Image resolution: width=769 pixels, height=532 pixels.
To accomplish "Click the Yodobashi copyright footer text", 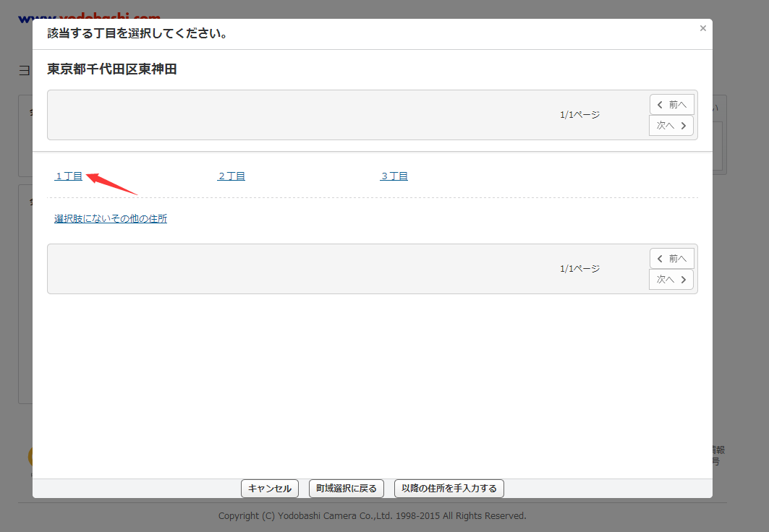I will (373, 516).
